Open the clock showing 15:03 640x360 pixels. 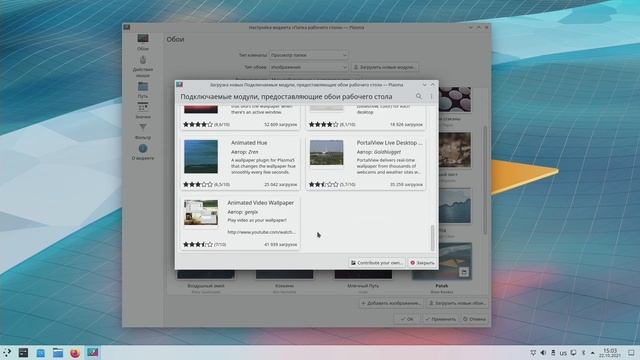pyautogui.click(x=610, y=353)
